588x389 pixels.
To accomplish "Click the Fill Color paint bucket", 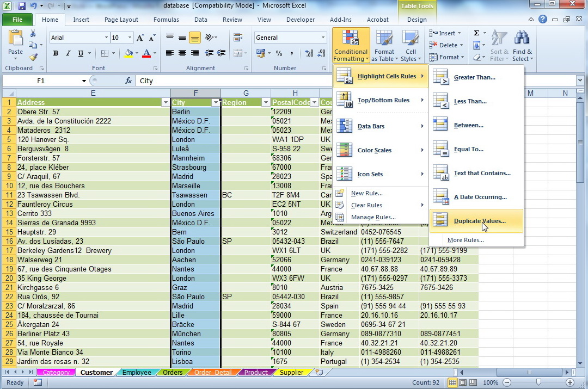I will [128, 53].
